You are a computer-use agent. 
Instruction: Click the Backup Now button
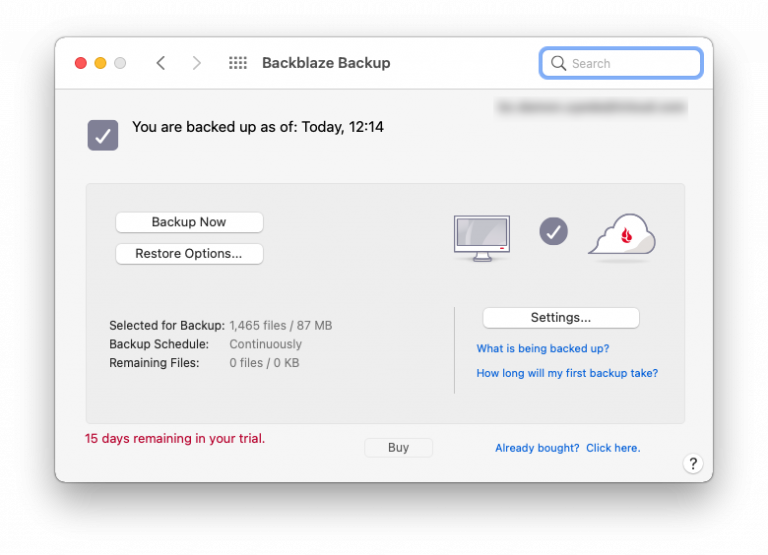click(189, 222)
